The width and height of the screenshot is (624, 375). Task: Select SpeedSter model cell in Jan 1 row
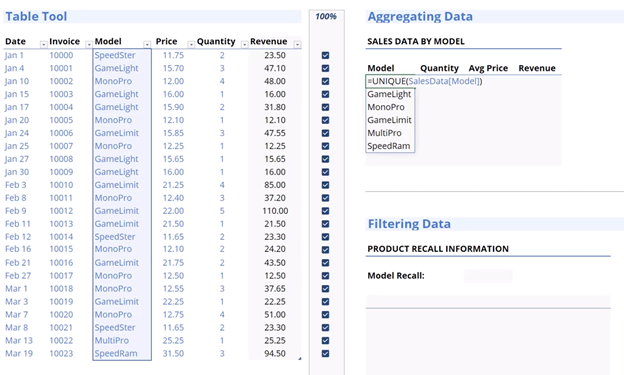[115, 55]
